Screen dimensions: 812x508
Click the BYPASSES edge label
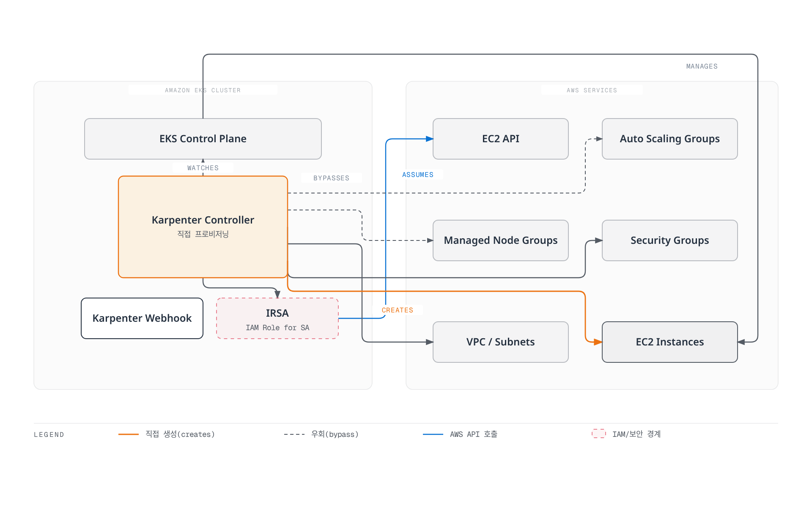(332, 178)
